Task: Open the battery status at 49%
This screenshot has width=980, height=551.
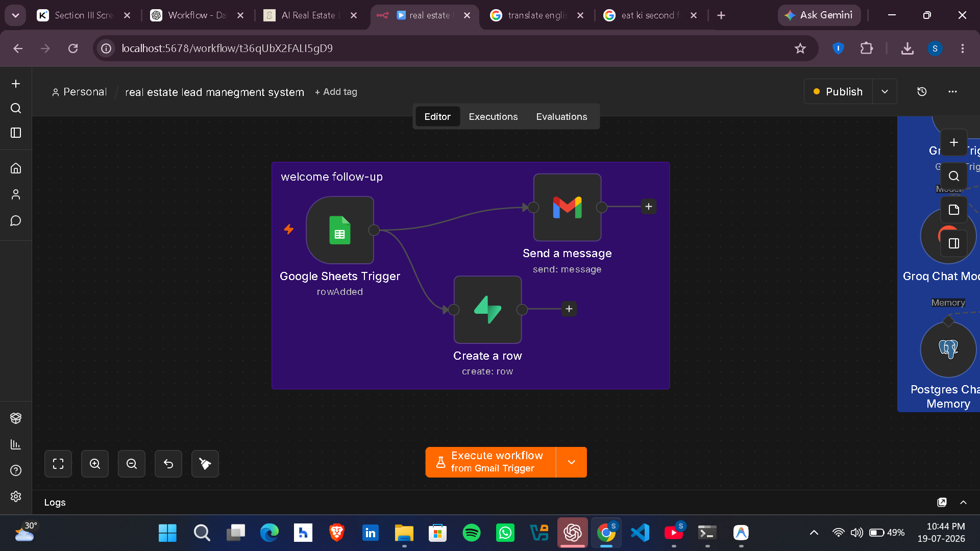Action: 887,533
